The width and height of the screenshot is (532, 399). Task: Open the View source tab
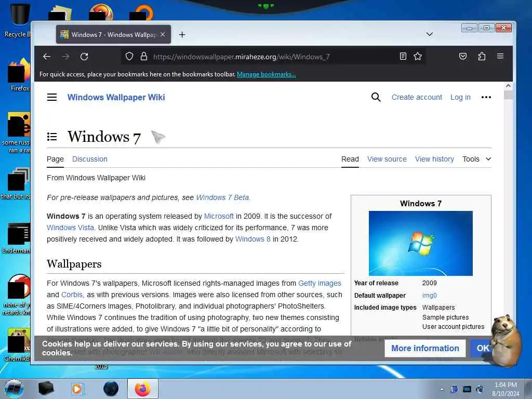[387, 159]
